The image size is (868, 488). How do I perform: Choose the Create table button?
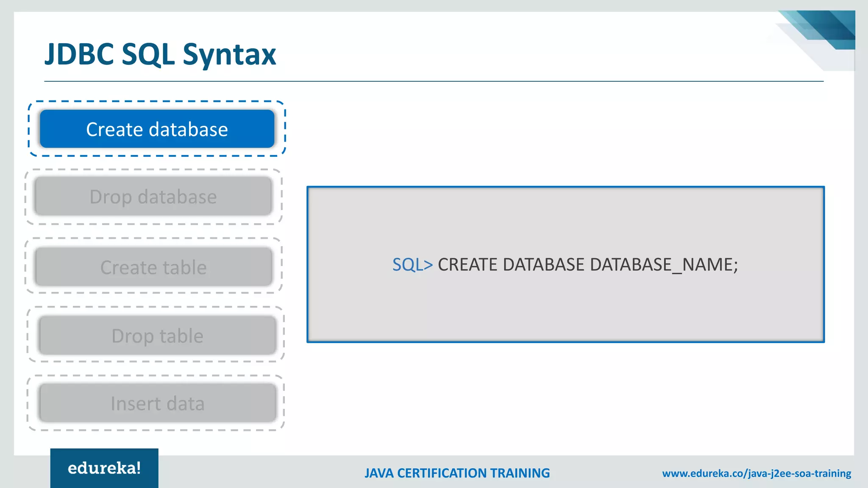coord(153,267)
